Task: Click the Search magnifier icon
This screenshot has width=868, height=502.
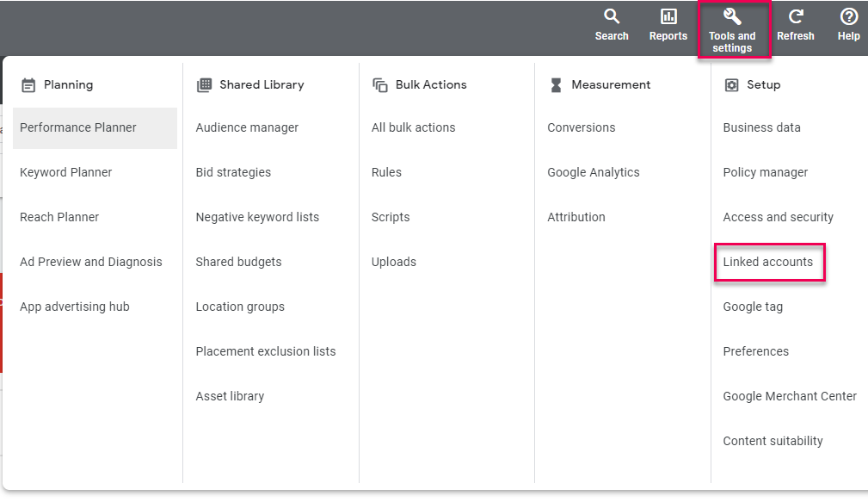Action: (612, 17)
